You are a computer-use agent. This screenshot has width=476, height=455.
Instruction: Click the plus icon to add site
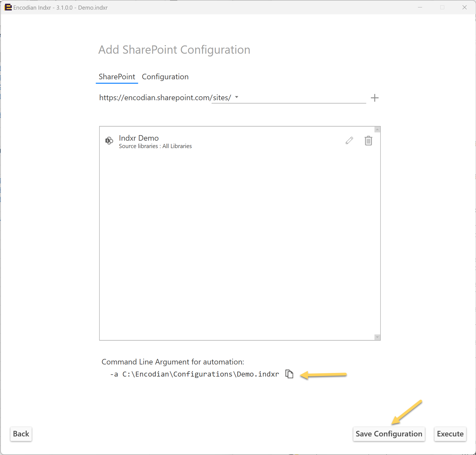click(374, 98)
